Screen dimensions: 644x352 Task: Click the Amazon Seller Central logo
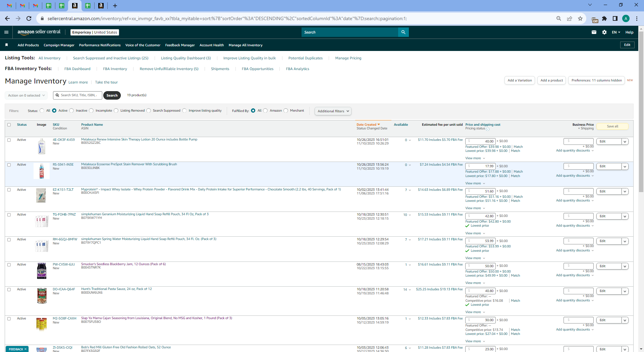(x=39, y=32)
